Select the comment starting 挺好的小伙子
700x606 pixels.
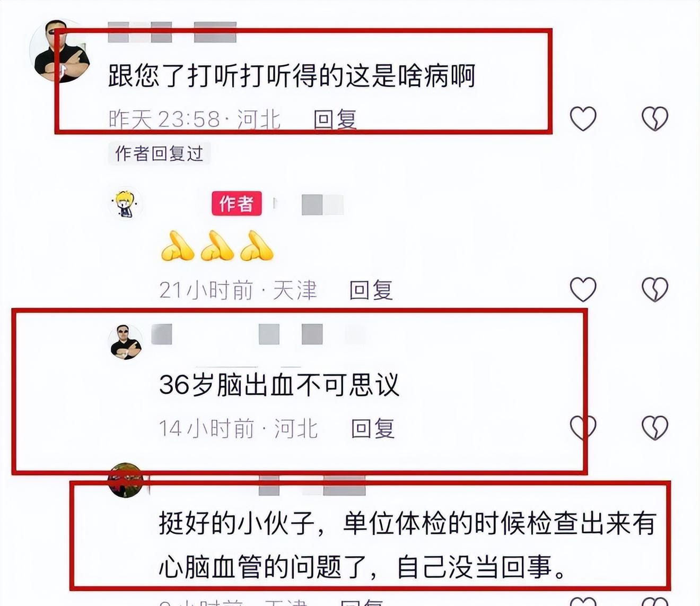[x=408, y=545]
